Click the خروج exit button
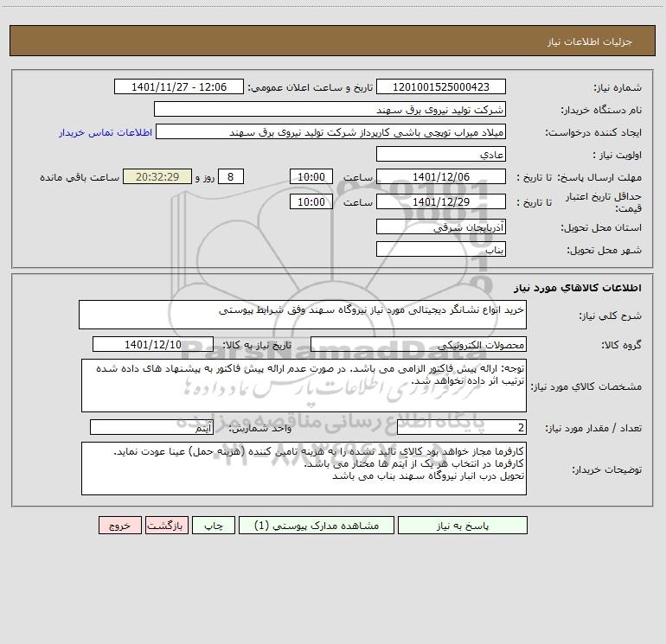 point(119,525)
